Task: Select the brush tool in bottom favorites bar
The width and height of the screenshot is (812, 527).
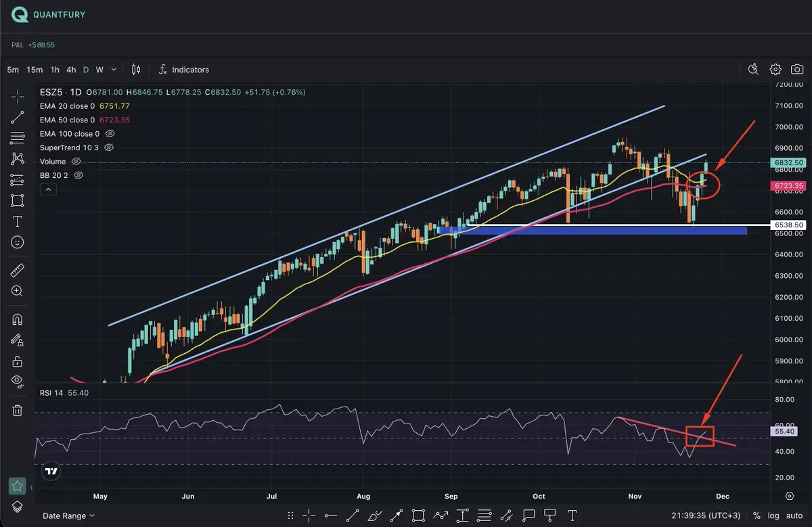Action: pos(374,515)
